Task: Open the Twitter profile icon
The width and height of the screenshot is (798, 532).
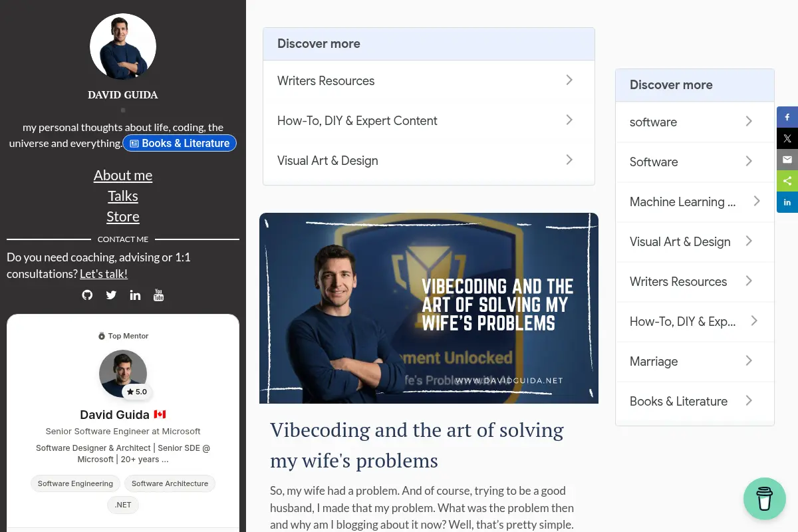Action: pyautogui.click(x=111, y=295)
